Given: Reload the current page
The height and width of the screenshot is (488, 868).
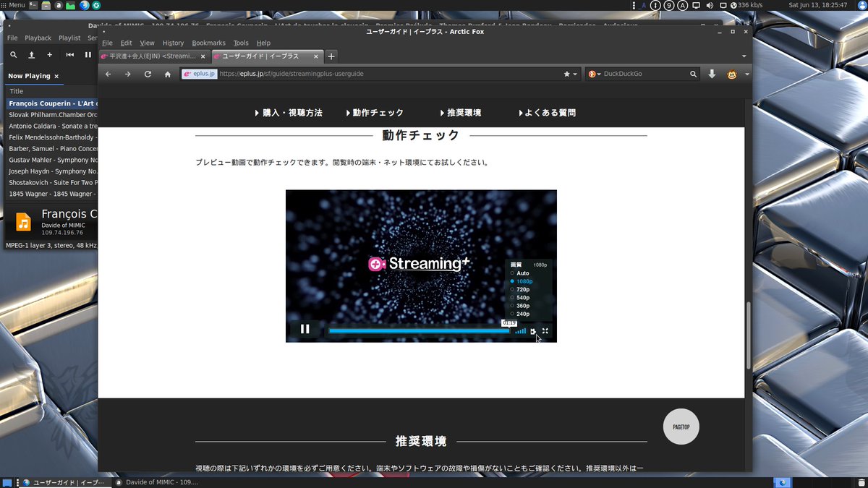Looking at the screenshot, I should 148,74.
